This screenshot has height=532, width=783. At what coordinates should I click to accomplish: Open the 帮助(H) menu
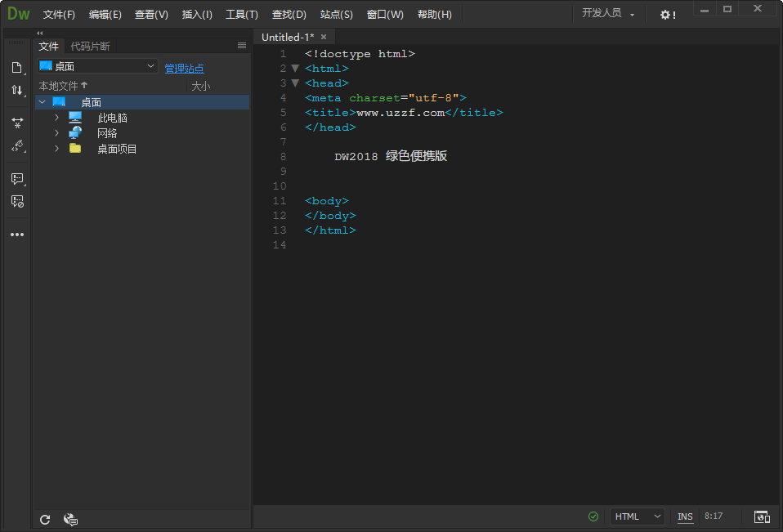pyautogui.click(x=435, y=15)
